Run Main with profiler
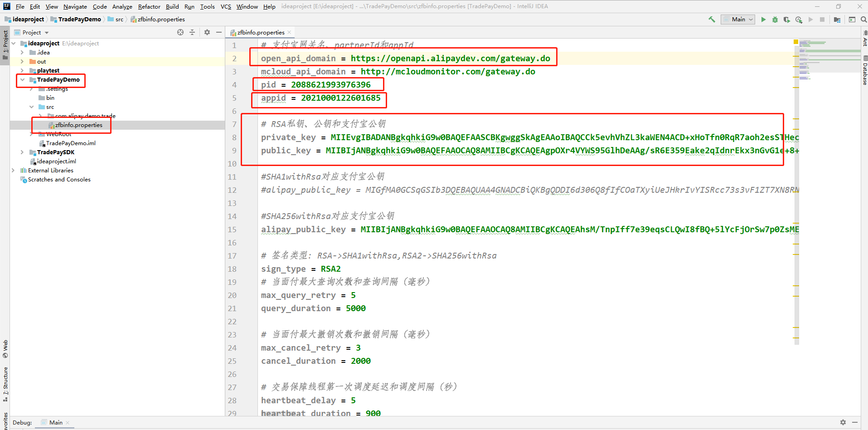The width and height of the screenshot is (868, 430). 799,20
